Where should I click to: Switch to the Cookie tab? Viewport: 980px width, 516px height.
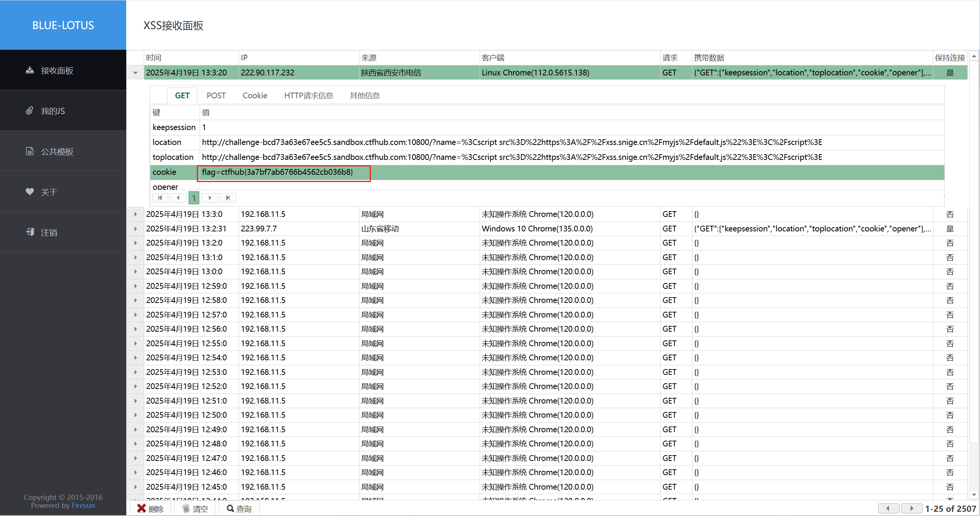(255, 96)
